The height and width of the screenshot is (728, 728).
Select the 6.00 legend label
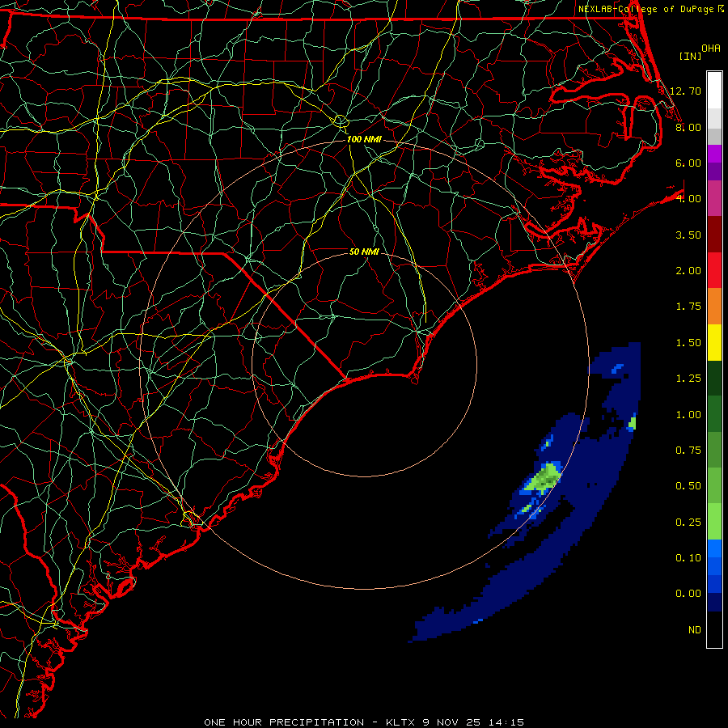(x=688, y=163)
